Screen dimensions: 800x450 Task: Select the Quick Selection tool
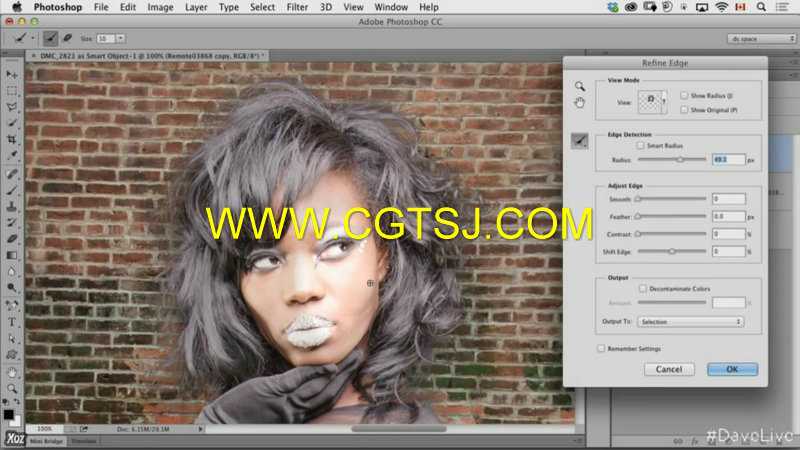[x=12, y=123]
